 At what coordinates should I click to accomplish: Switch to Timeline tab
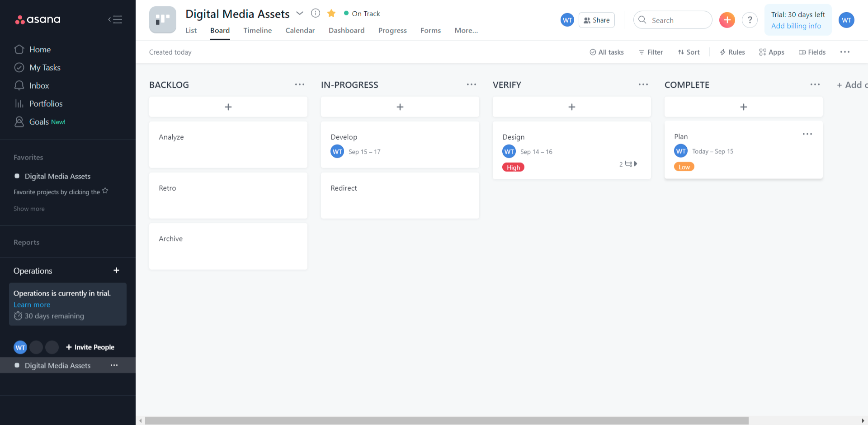258,30
